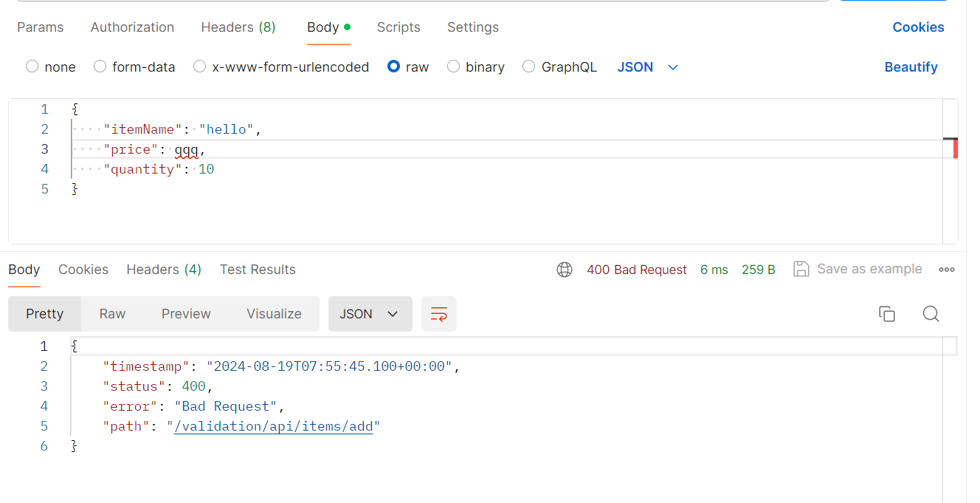Click the response timestamp value
980x503 pixels.
330,366
